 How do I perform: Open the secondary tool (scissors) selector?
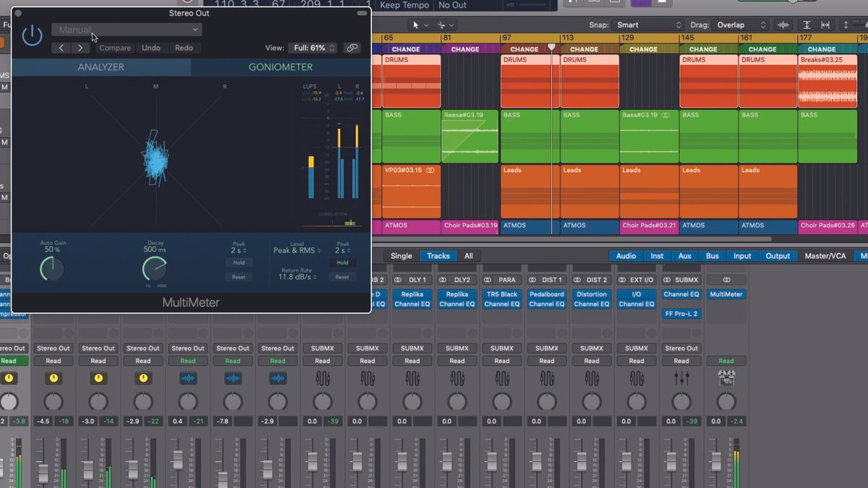443,25
